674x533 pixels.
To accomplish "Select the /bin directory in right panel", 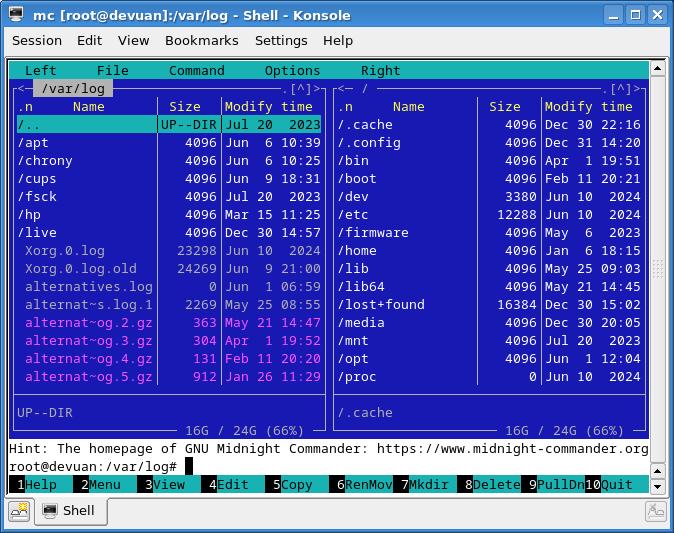I will click(x=489, y=161).
